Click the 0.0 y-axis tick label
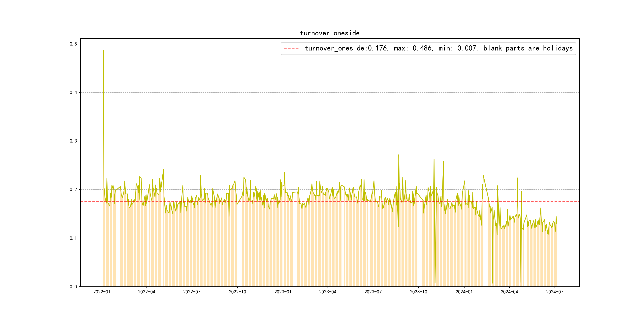The image size is (644, 322). pos(73,287)
